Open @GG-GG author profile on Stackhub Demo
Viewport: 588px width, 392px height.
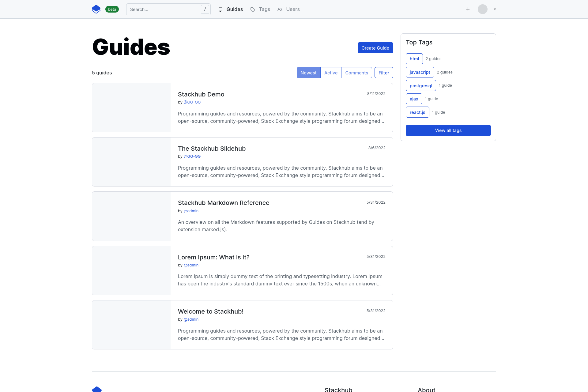192,102
